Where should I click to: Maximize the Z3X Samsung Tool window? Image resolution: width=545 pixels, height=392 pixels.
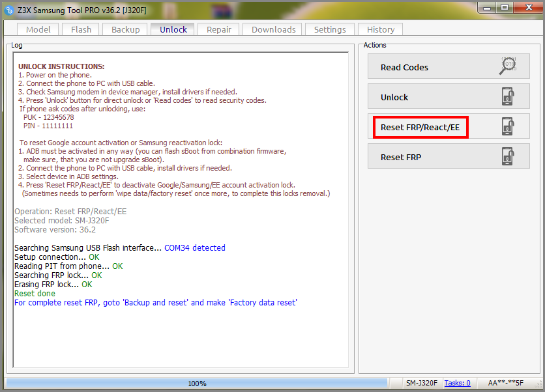click(x=505, y=8)
